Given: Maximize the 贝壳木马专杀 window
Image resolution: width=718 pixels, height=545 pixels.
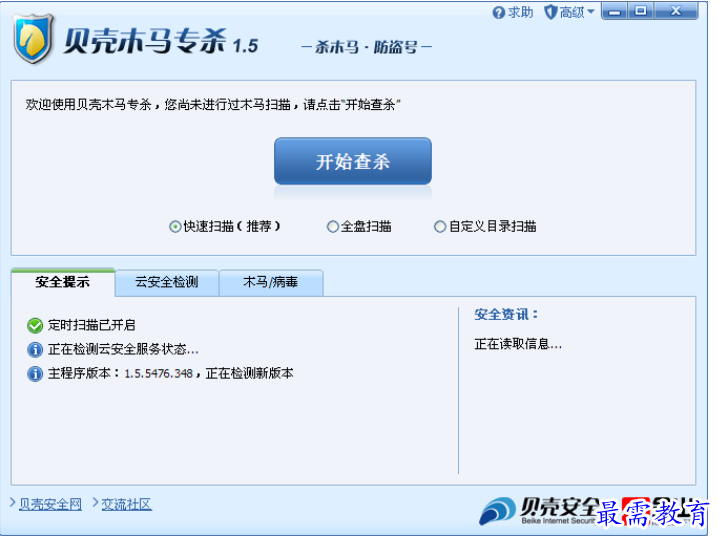Looking at the screenshot, I should click(x=641, y=11).
